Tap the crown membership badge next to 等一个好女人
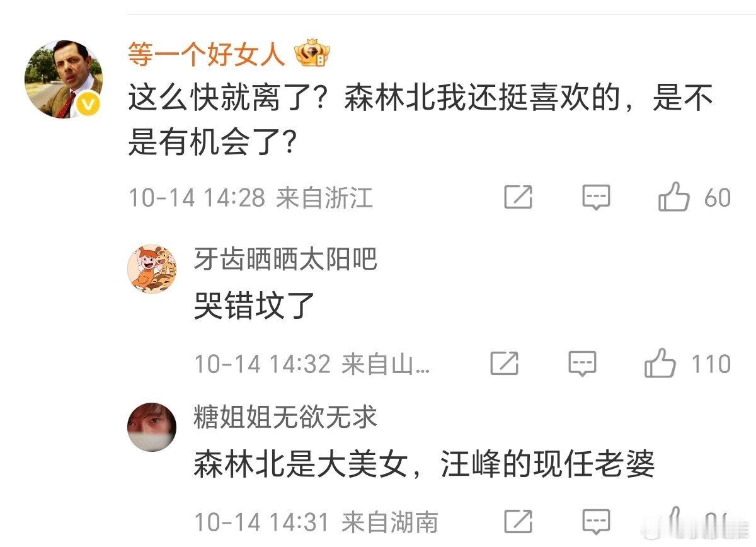 [x=311, y=54]
